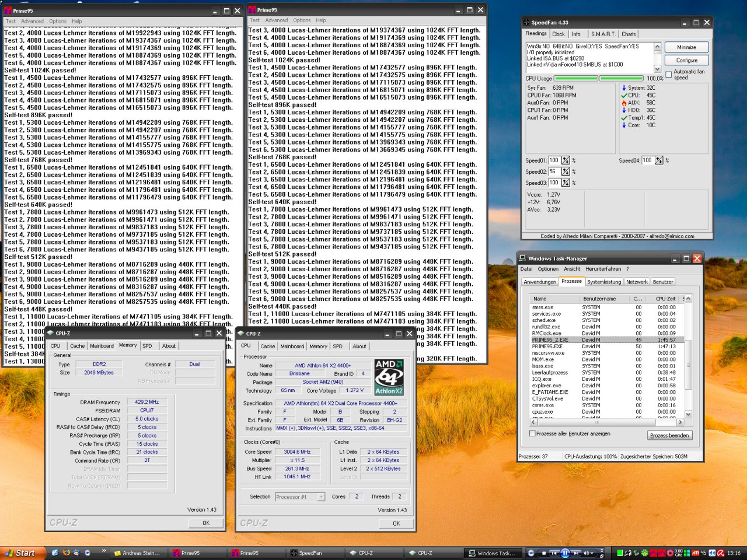Click the Speed02 value field showing 56
Viewport: 747px width, 560px height.
[554, 171]
